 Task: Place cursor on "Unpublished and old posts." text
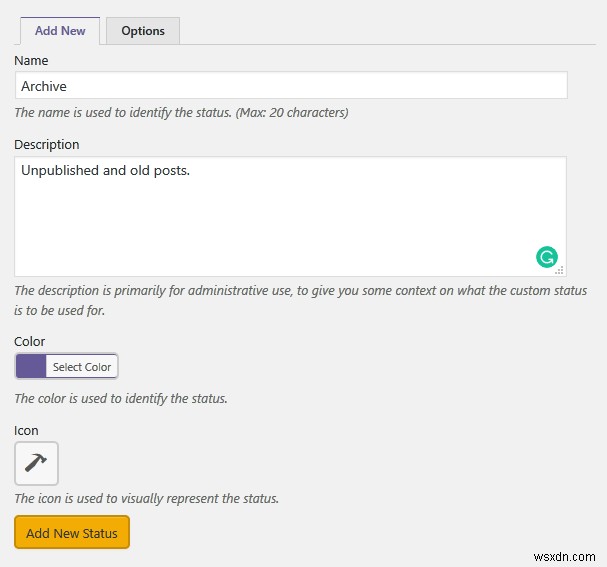pyautogui.click(x=105, y=171)
